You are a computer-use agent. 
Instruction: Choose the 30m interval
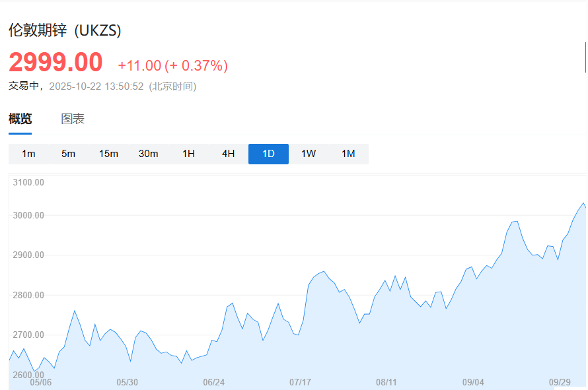pyautogui.click(x=148, y=153)
